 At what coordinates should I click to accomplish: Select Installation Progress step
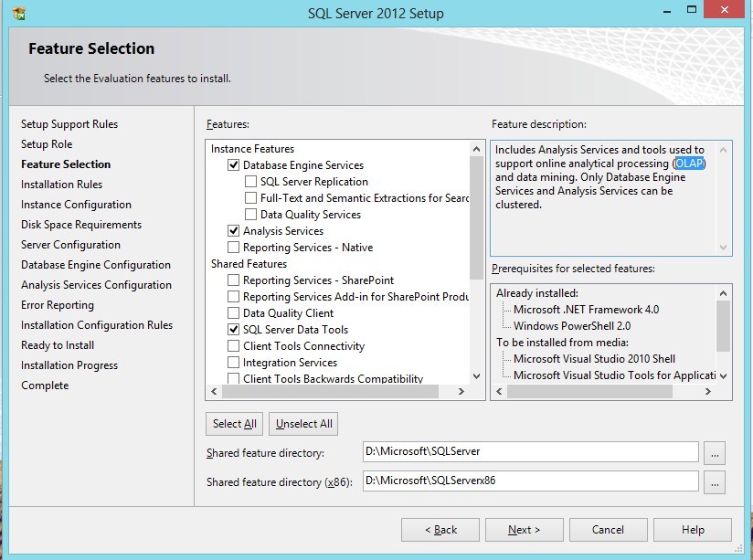click(x=69, y=365)
